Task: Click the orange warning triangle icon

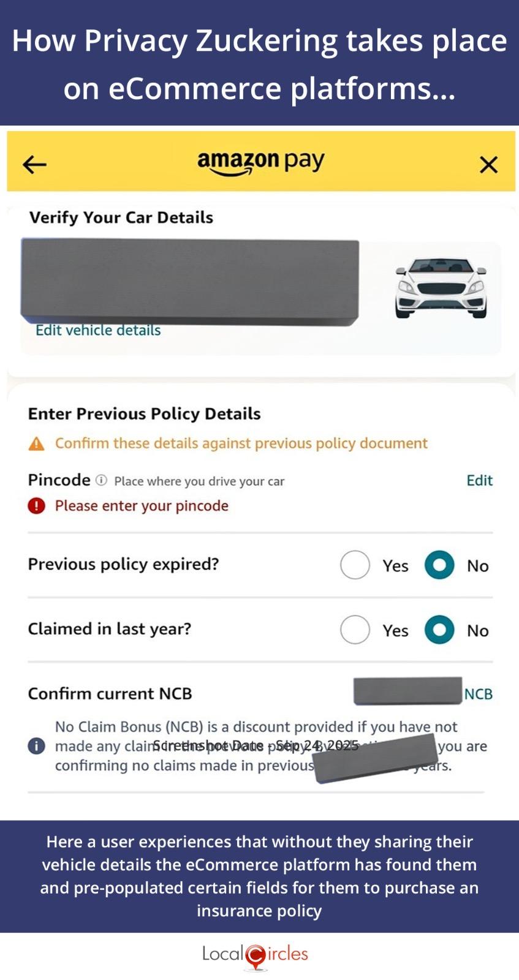Action: [37, 443]
